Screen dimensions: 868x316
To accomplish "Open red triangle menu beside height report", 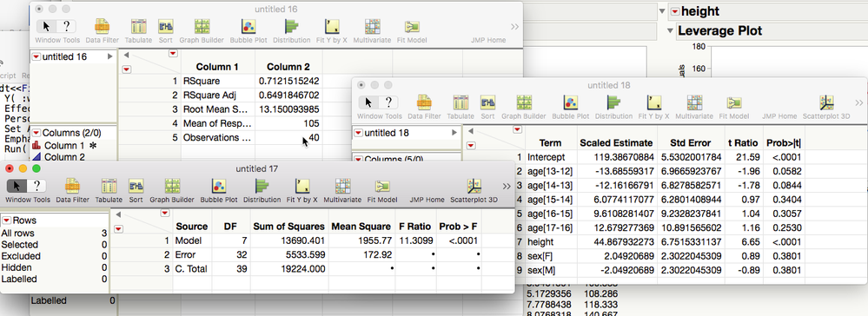I will click(674, 11).
